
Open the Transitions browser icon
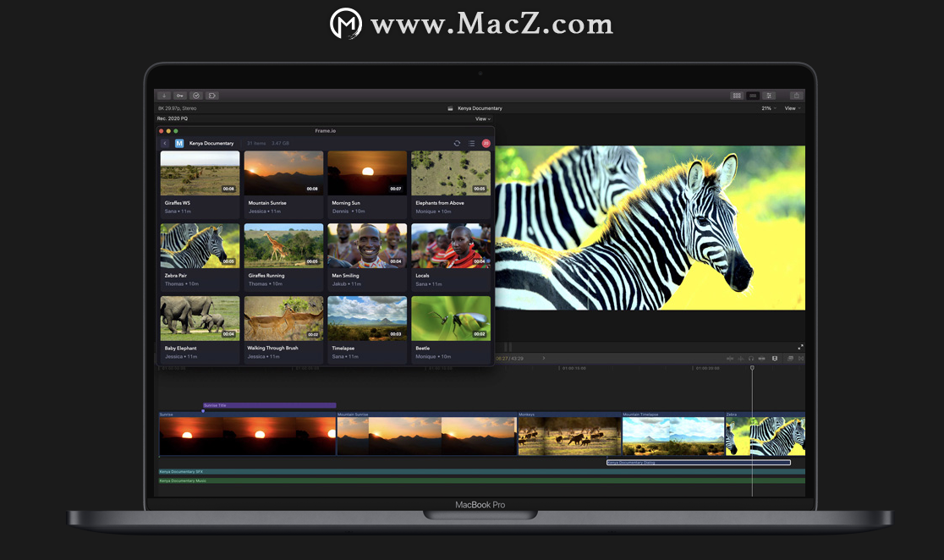pyautogui.click(x=801, y=359)
